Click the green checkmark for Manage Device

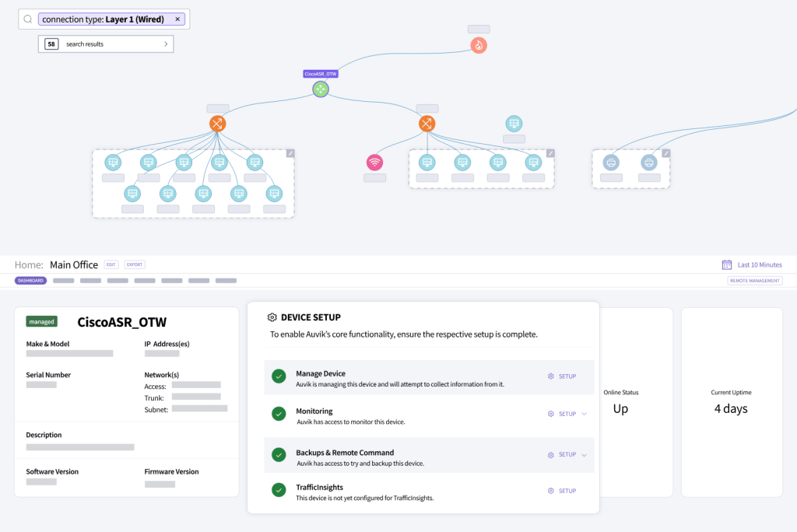click(x=279, y=376)
